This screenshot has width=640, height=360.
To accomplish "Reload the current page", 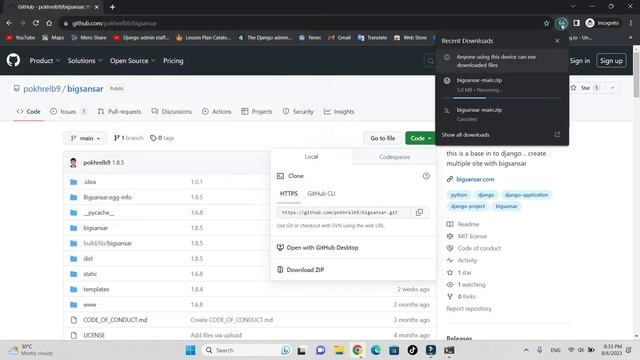I will click(36, 23).
